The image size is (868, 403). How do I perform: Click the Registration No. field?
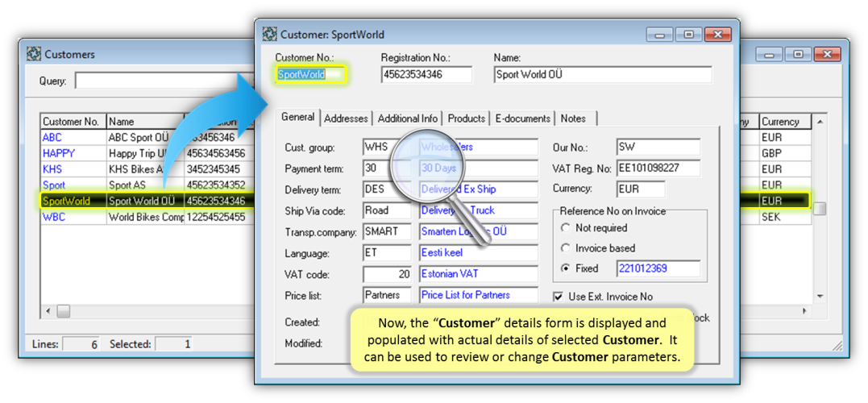(426, 75)
